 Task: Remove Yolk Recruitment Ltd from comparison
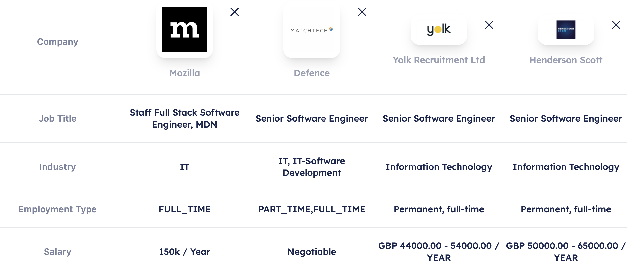click(489, 25)
